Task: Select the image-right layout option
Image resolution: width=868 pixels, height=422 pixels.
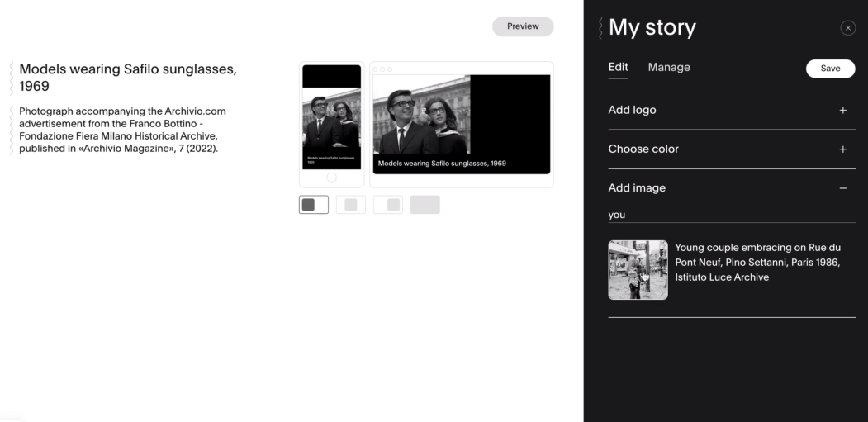Action: [387, 204]
